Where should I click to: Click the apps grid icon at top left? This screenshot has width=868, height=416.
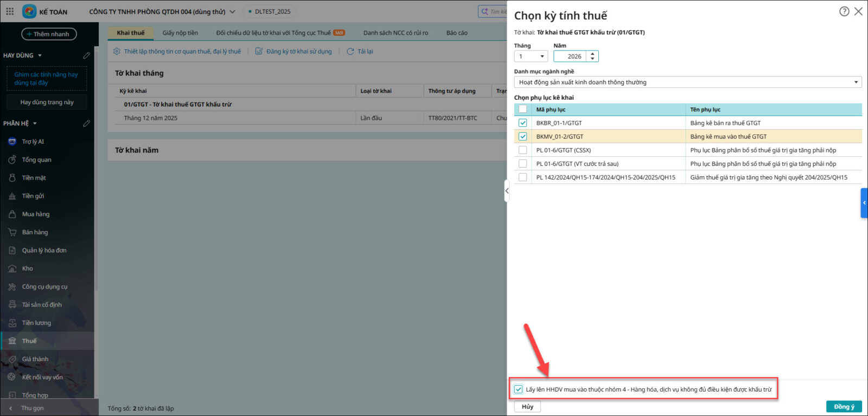(10, 11)
